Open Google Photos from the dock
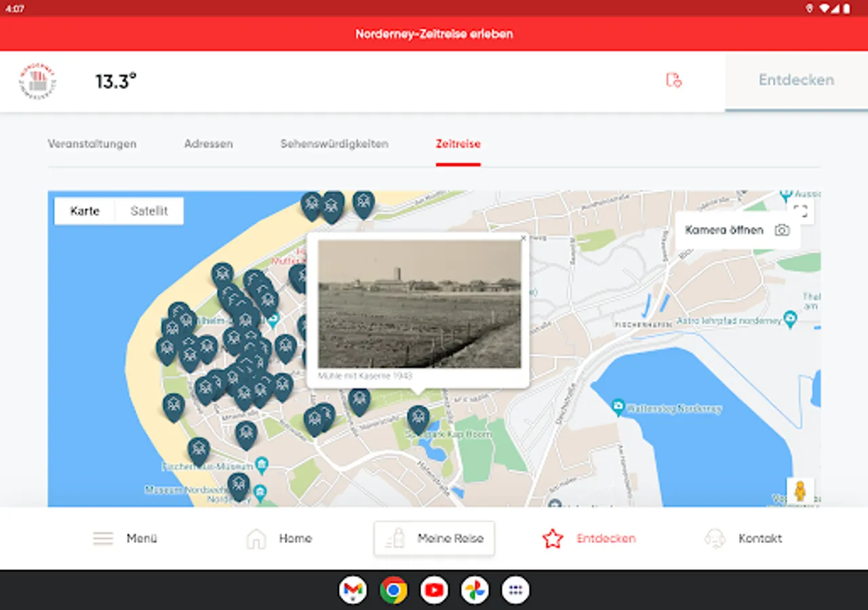The width and height of the screenshot is (868, 610). pyautogui.click(x=475, y=590)
